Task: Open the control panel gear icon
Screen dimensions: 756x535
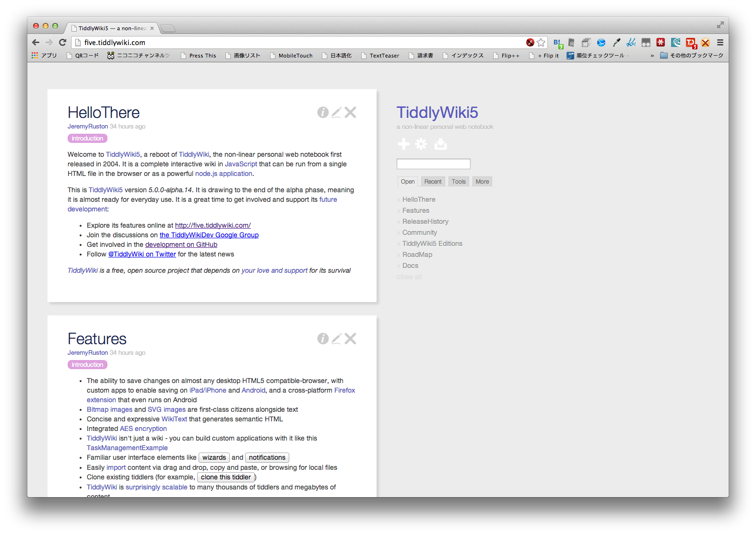Action: [421, 144]
